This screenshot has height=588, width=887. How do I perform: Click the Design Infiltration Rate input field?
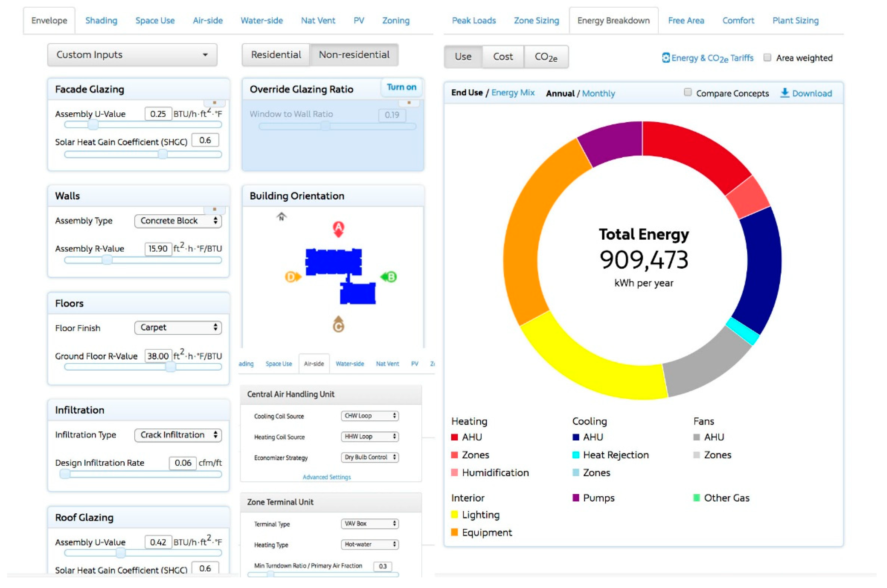click(183, 463)
